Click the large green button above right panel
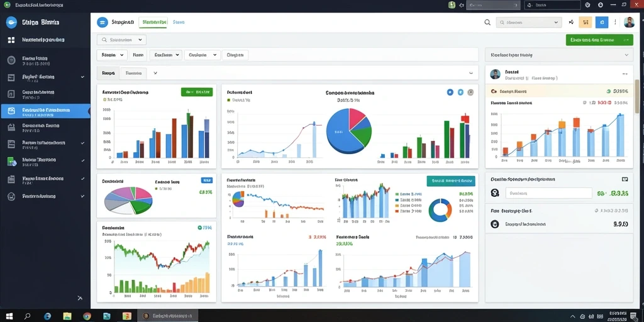This screenshot has width=644, height=322. point(599,40)
